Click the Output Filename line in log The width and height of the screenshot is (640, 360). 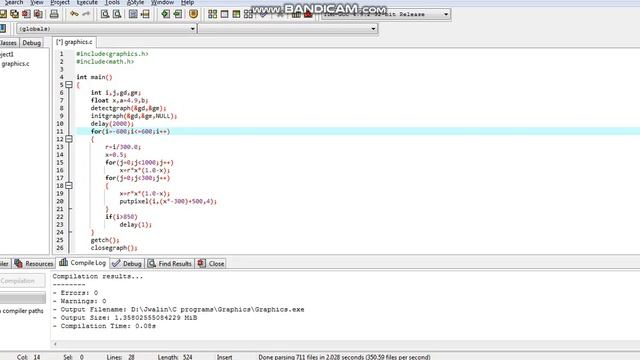[x=178, y=309]
